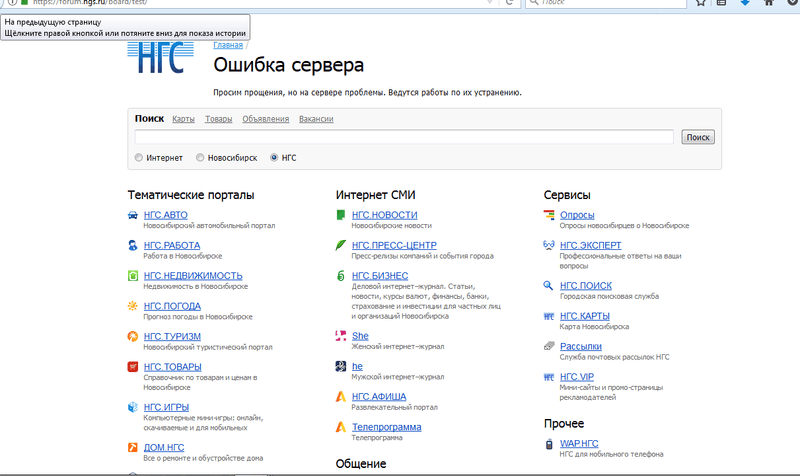
Task: Click the Поиск submit button
Action: click(698, 137)
